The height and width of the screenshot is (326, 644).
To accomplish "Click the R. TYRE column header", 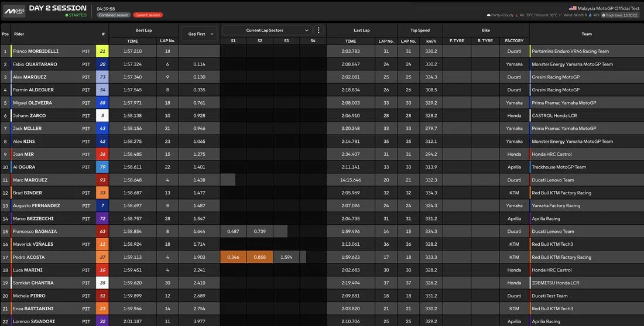I will (485, 41).
